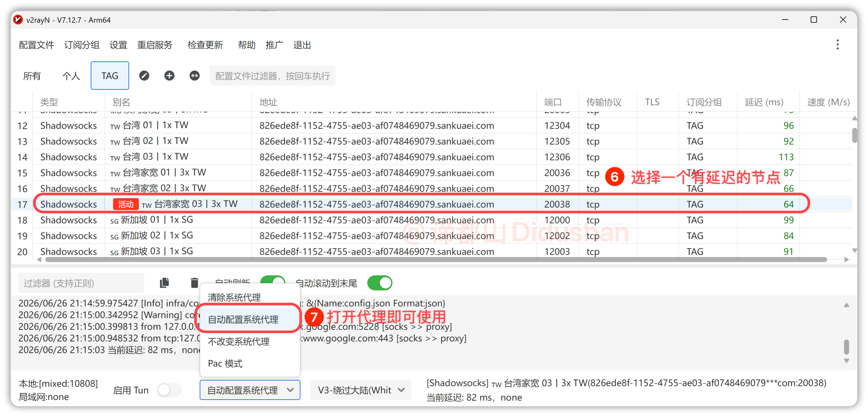Click the log panel vertical scrollbar thumb
The width and height of the screenshot is (868, 417).
846,347
